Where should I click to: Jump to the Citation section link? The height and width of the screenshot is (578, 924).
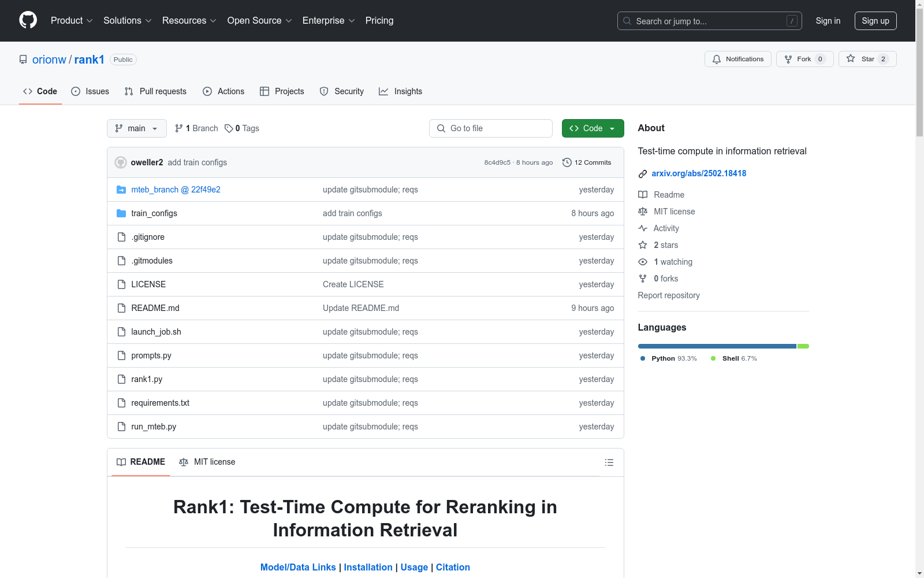coord(453,567)
